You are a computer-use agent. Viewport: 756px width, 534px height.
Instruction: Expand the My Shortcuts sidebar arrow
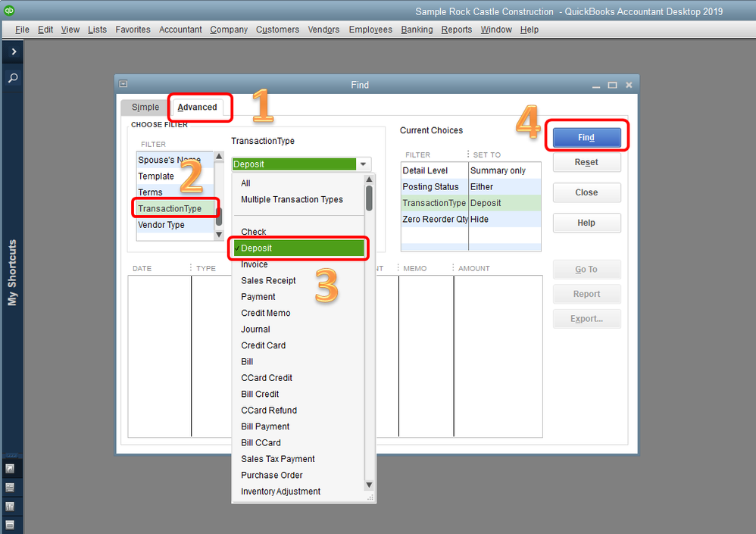click(14, 51)
